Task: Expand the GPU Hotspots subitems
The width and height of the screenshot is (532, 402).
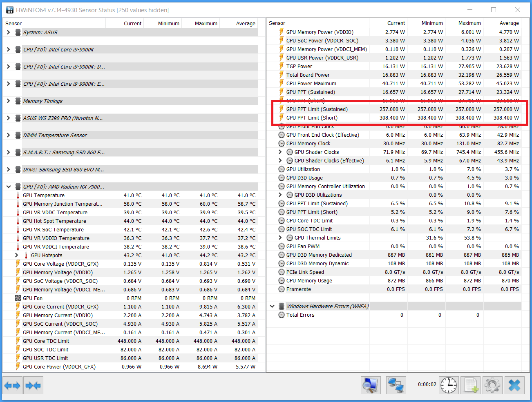Action: (17, 255)
